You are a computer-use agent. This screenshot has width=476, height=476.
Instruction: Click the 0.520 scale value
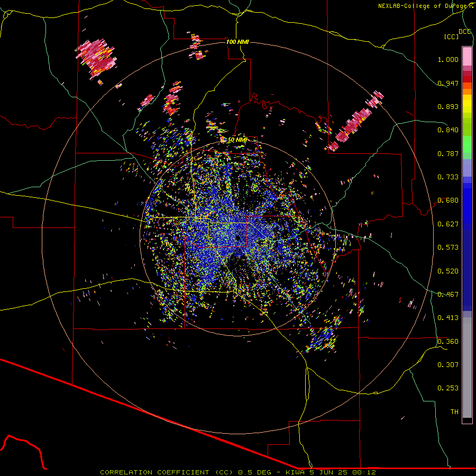point(448,271)
